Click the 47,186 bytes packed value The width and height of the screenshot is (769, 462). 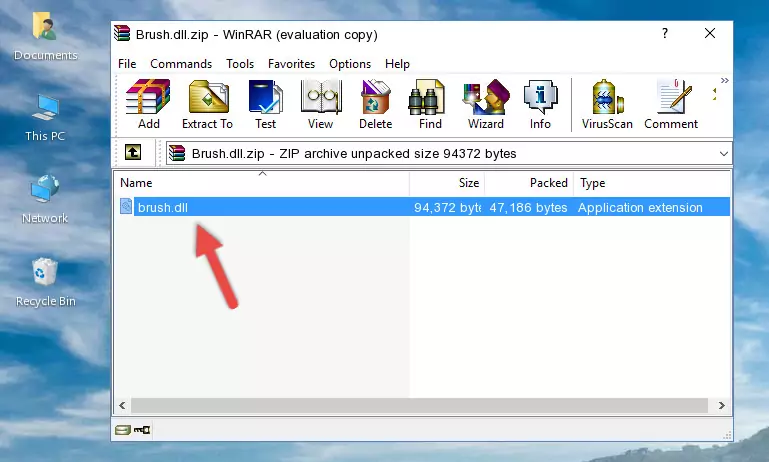point(528,207)
